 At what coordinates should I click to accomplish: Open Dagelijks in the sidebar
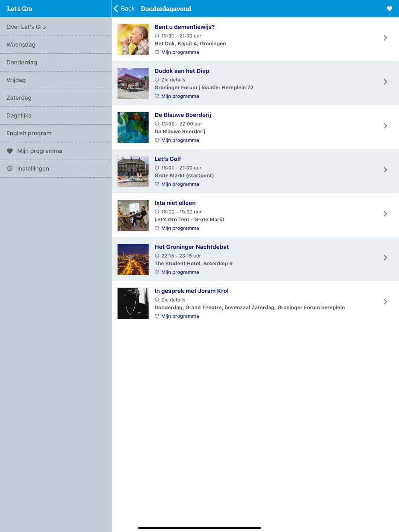point(56,116)
